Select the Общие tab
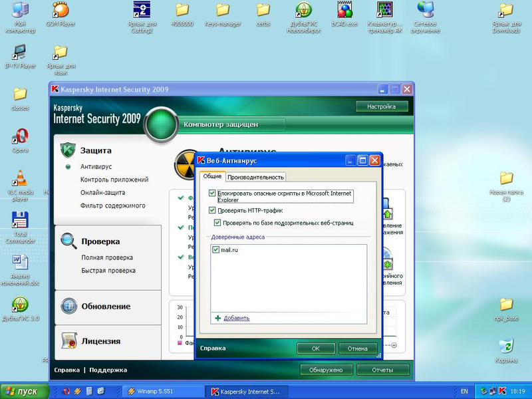The width and height of the screenshot is (532, 399). [x=212, y=176]
